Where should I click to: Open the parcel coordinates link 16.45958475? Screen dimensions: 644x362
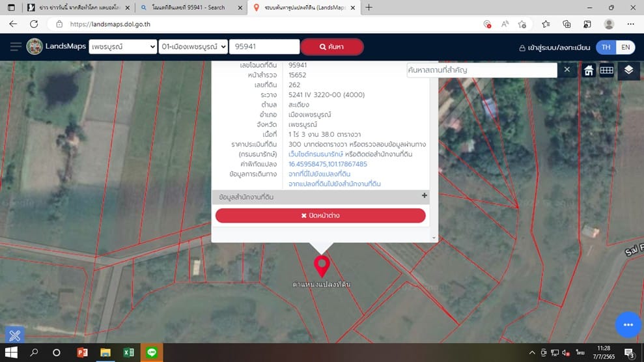click(x=328, y=164)
